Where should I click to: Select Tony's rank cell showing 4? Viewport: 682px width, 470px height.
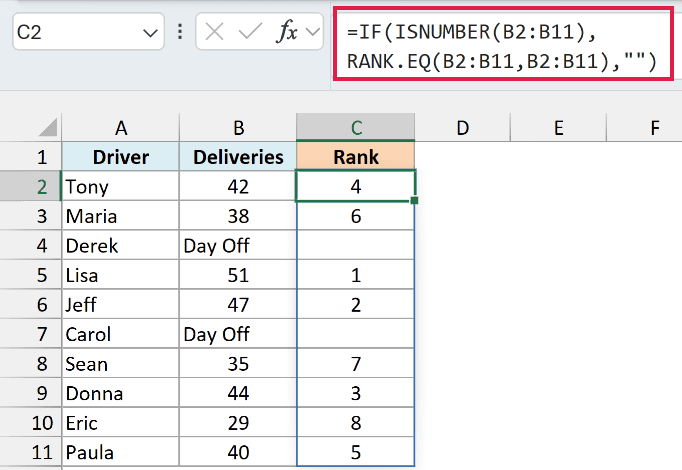356,186
